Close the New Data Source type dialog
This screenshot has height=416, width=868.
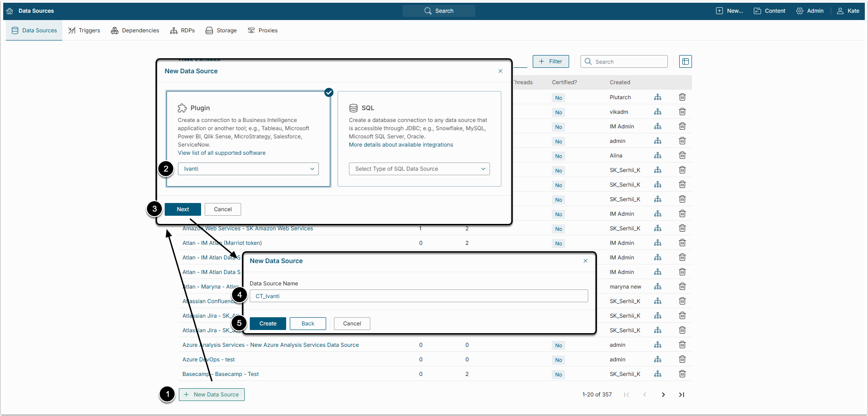pyautogui.click(x=500, y=71)
